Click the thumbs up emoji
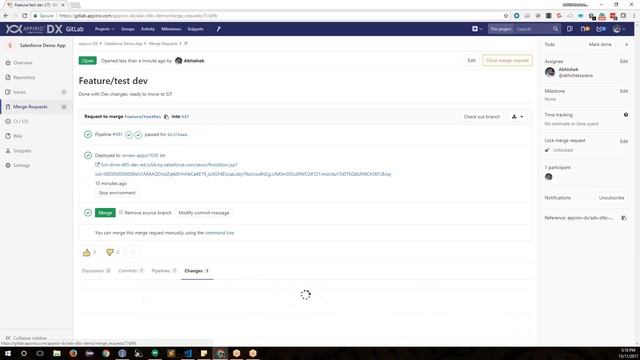The image size is (640, 360). [x=87, y=253]
